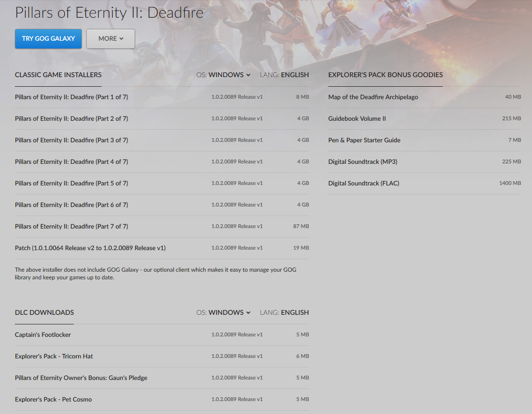
Task: Download Guidebook Volume II goodie
Action: coord(425,119)
